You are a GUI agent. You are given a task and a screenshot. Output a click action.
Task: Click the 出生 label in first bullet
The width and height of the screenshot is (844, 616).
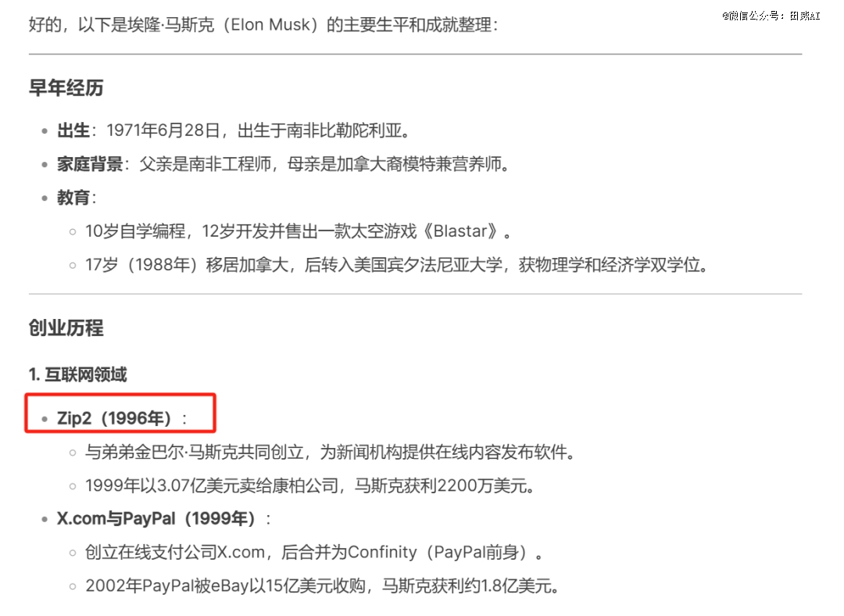tap(73, 131)
